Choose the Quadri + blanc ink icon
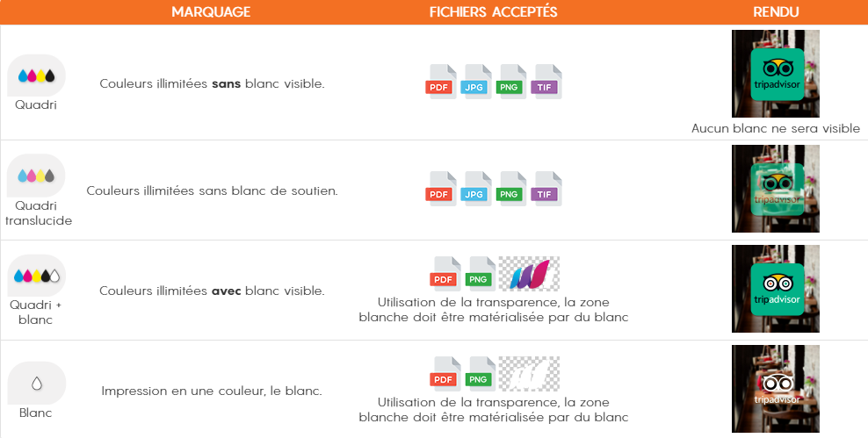 click(36, 276)
